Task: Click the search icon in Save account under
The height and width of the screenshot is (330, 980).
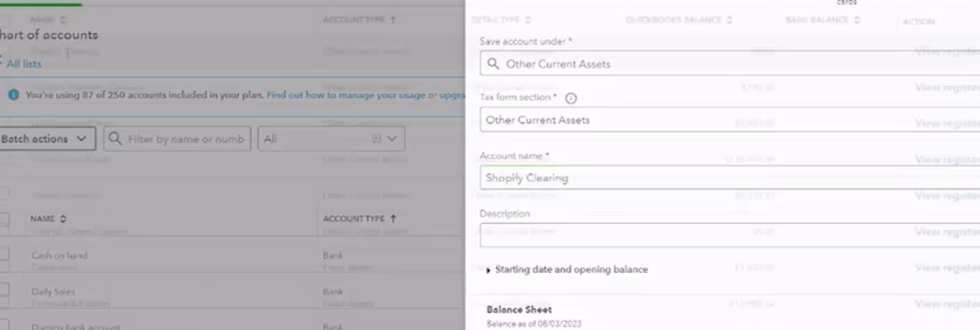Action: point(493,64)
